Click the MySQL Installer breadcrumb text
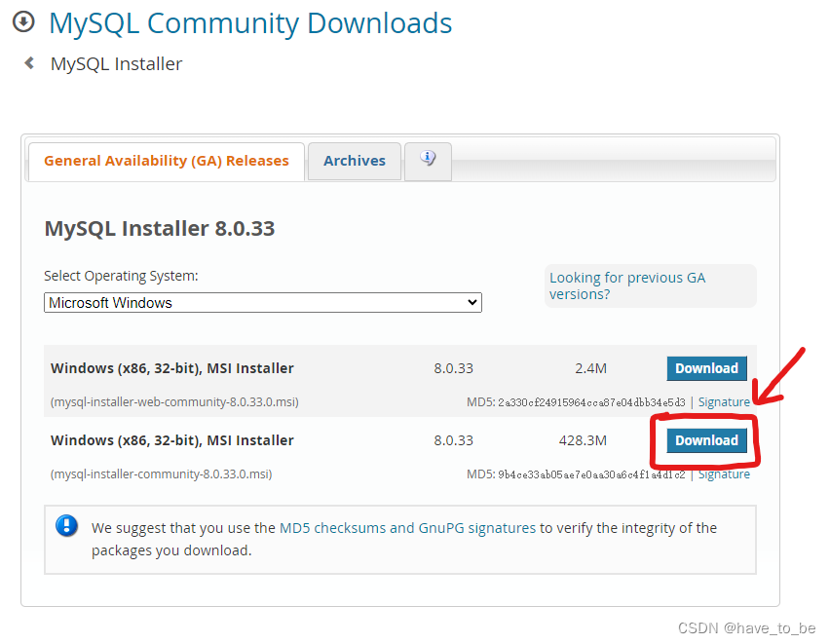 [x=117, y=64]
